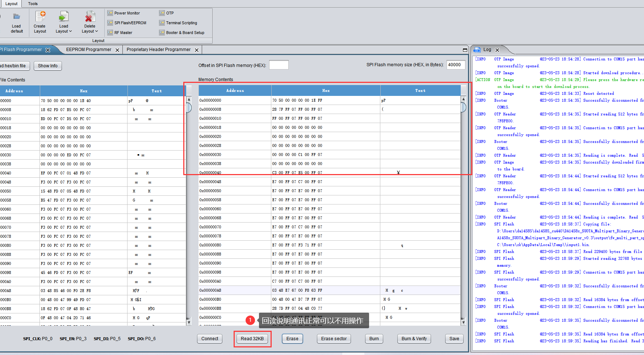Click the Burn & Verify button
This screenshot has height=355, width=644.
click(414, 339)
